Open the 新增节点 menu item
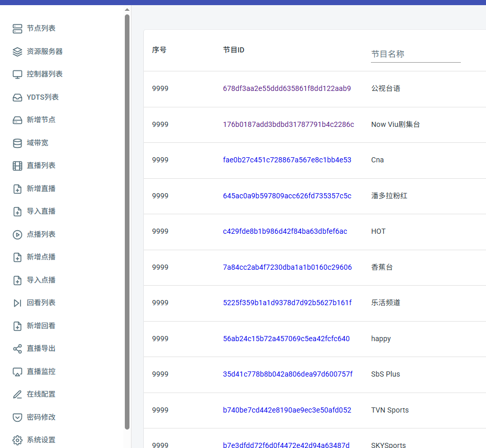 point(41,120)
